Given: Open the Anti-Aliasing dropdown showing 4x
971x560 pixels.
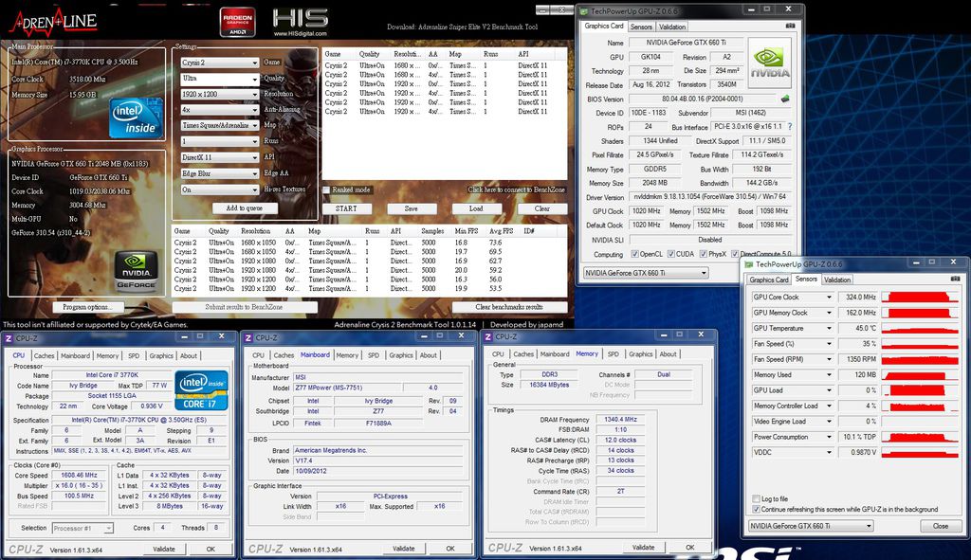Looking at the screenshot, I should coord(219,110).
